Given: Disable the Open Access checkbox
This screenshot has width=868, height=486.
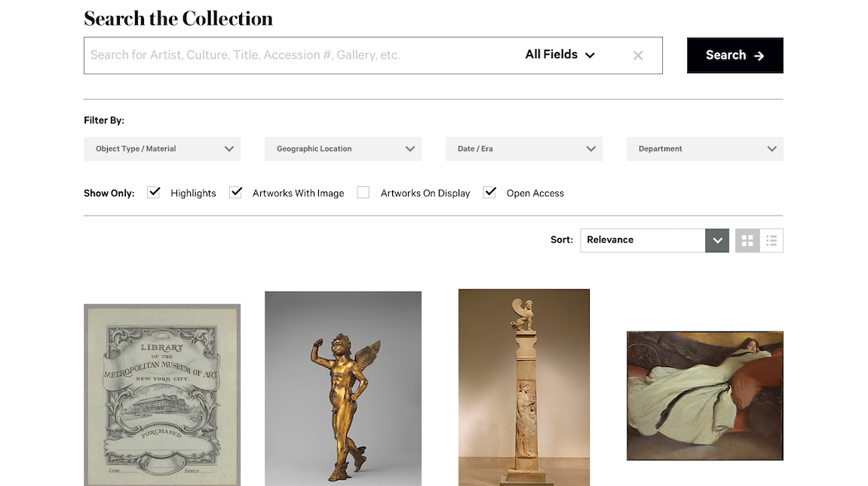Looking at the screenshot, I should (490, 193).
